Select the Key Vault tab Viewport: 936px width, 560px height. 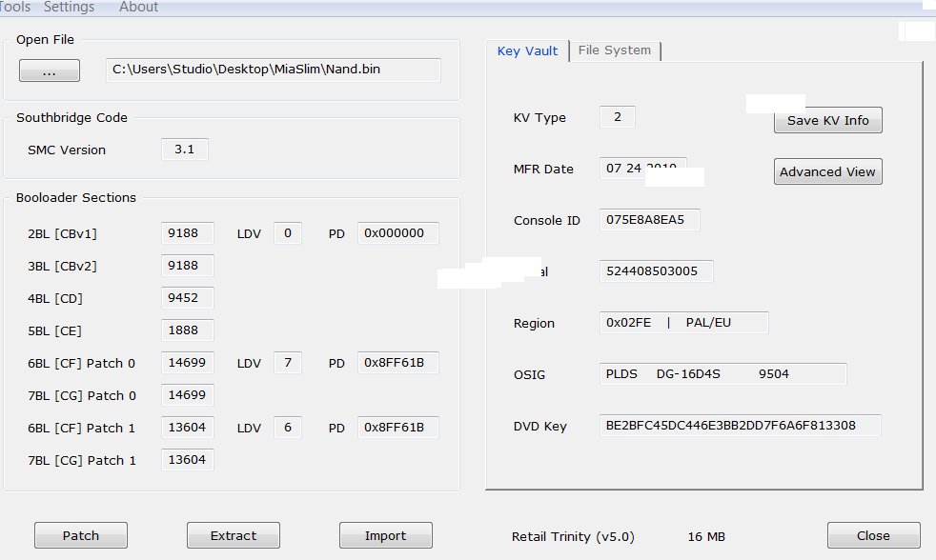coord(527,51)
